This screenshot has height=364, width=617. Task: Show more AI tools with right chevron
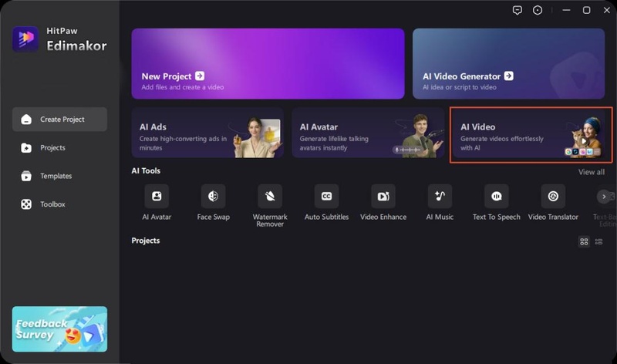604,197
